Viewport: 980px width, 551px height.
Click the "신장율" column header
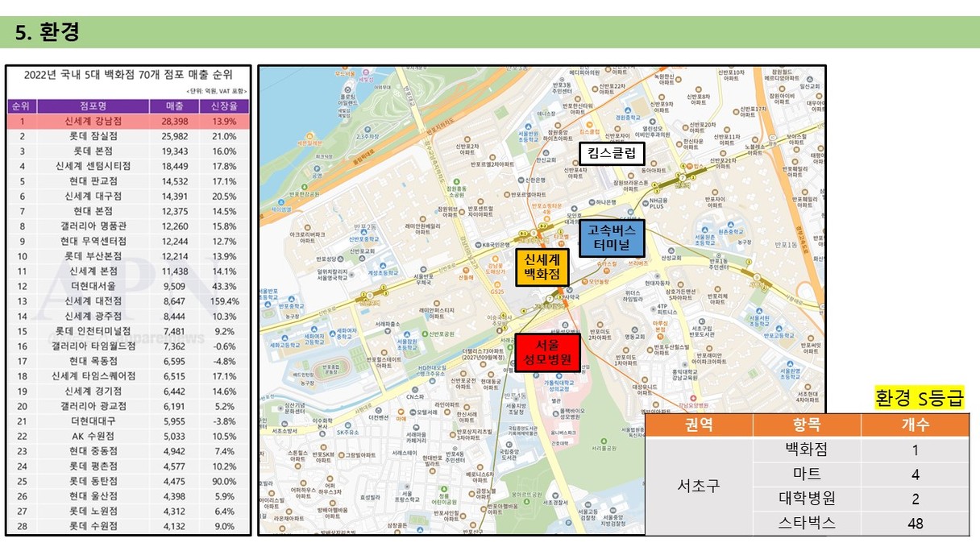(x=223, y=106)
